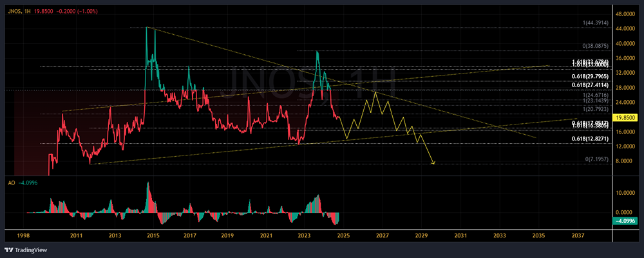Select the current price tag 19.8500
644x258 pixels.
pos(625,117)
